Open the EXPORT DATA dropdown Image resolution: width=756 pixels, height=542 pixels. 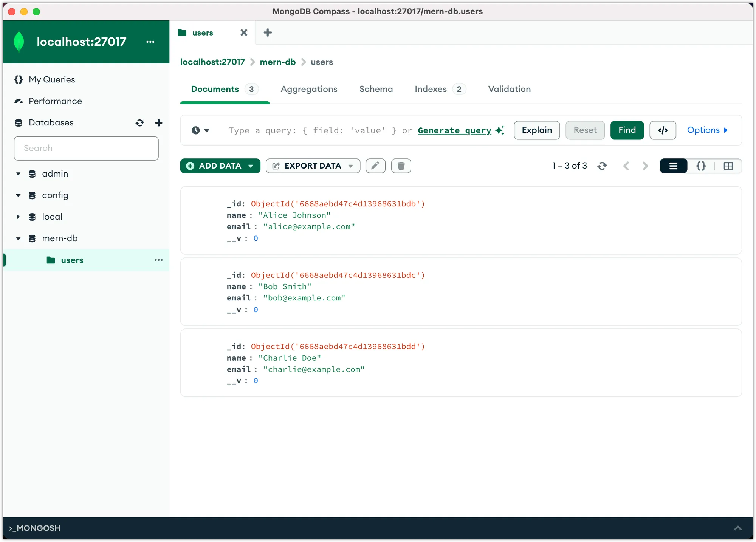313,166
